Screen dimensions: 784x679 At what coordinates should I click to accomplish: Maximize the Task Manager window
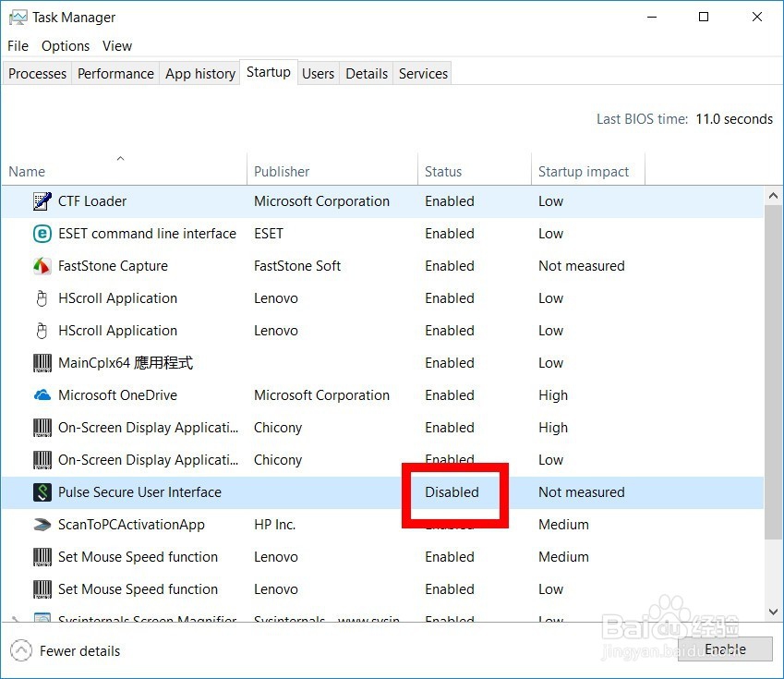click(x=704, y=17)
